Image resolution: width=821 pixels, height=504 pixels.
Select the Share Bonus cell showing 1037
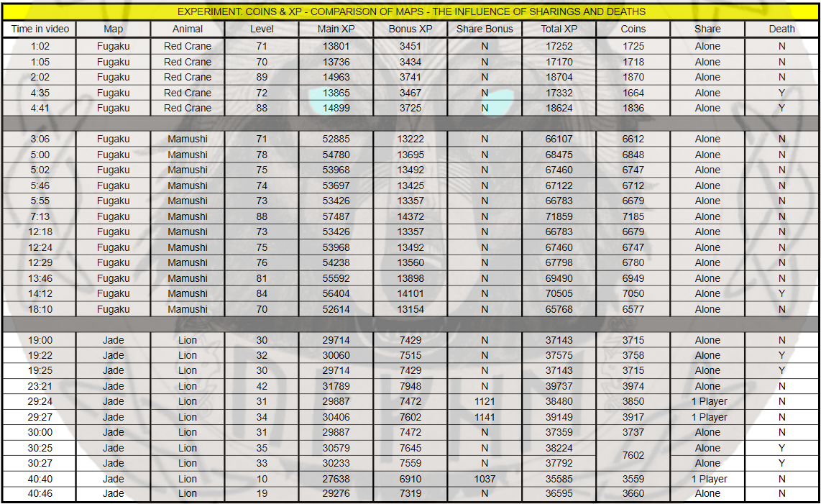click(x=485, y=479)
